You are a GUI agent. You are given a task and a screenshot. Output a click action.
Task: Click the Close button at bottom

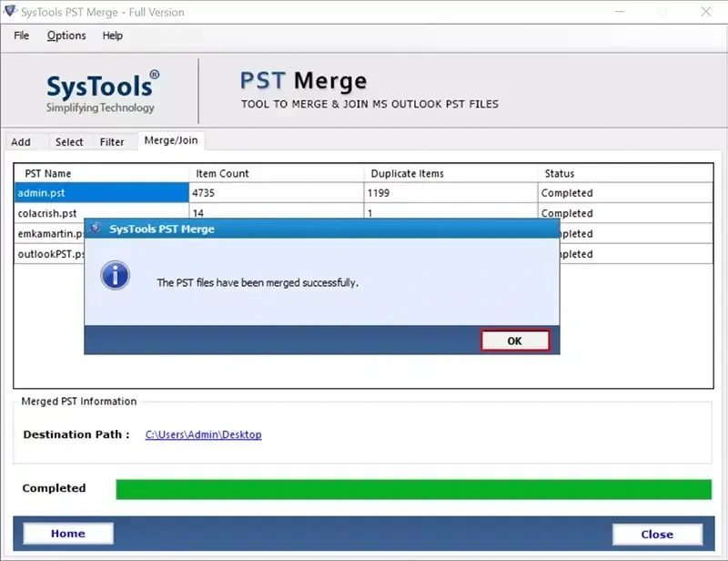click(x=657, y=534)
